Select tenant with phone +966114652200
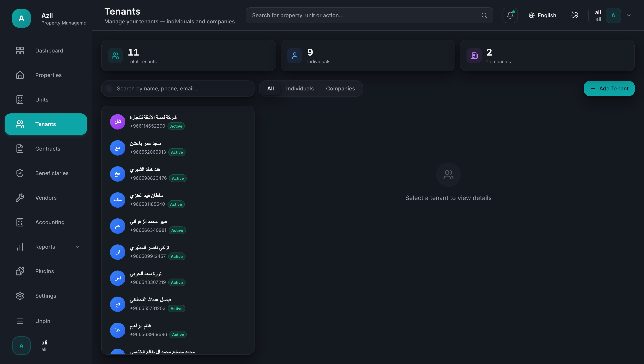This screenshot has height=364, width=644. pos(178,122)
